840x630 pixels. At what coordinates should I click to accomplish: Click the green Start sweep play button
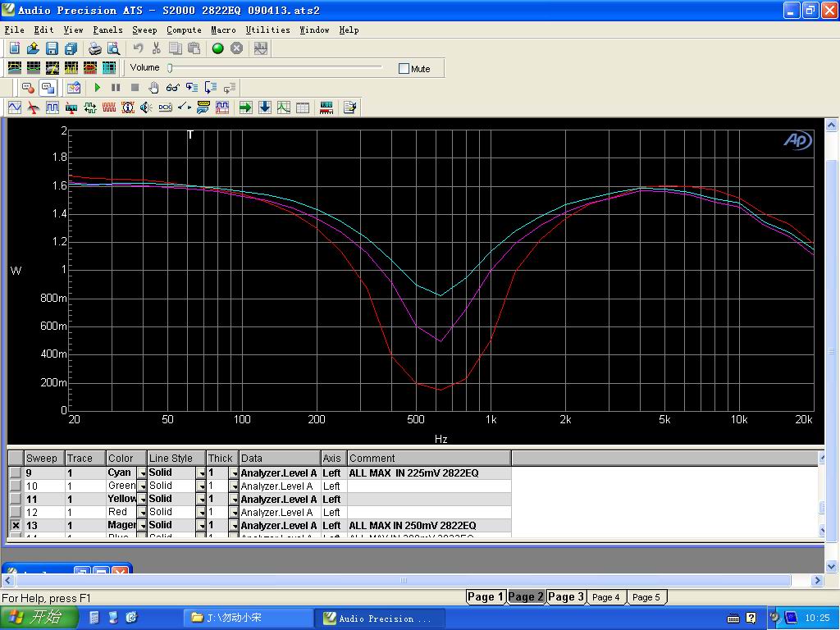(98, 88)
